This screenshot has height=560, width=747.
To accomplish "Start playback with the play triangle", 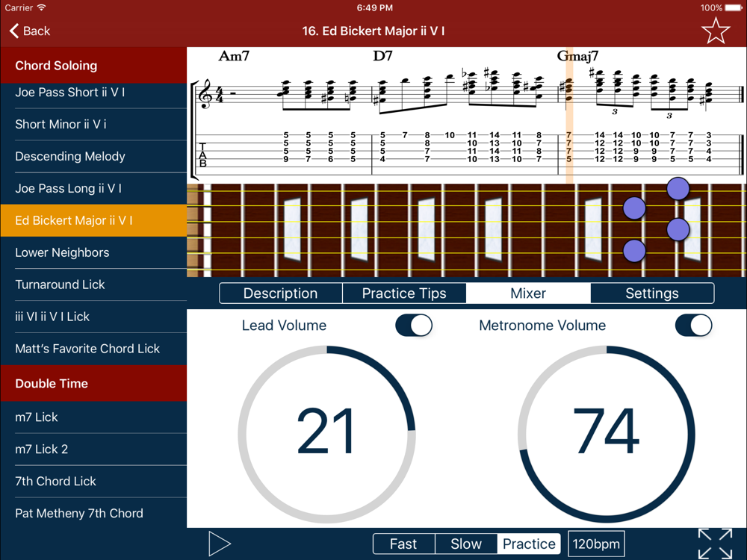I will 219,544.
